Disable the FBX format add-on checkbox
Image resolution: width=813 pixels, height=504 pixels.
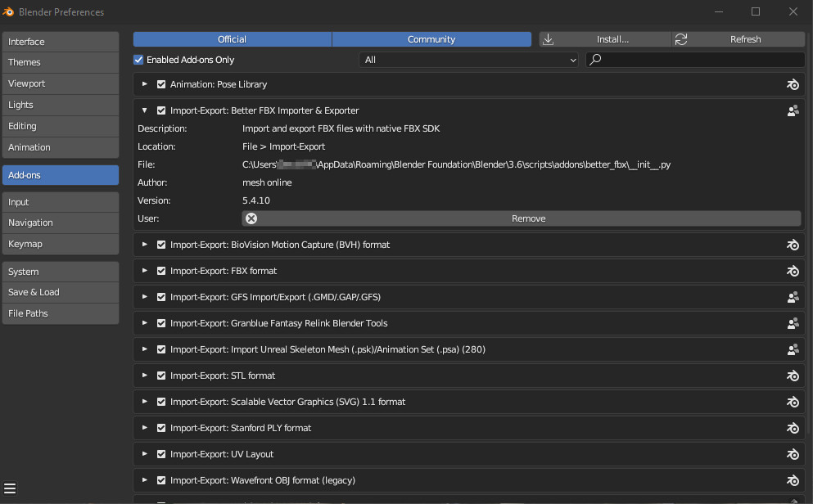pos(161,271)
